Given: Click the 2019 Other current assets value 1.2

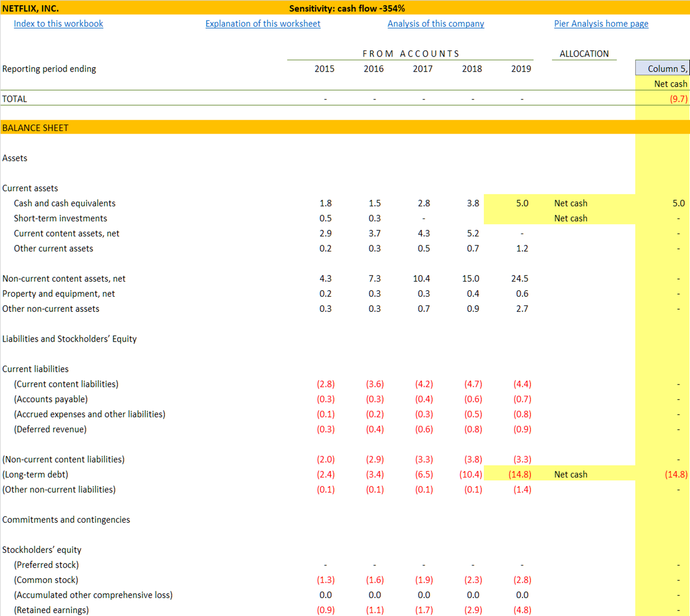Looking at the screenshot, I should [x=522, y=249].
